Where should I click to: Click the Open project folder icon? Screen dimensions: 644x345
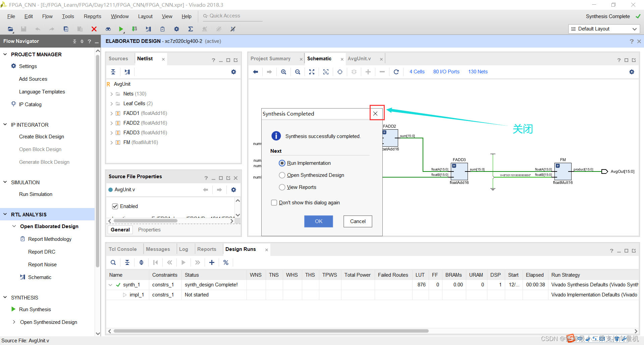tap(10, 29)
